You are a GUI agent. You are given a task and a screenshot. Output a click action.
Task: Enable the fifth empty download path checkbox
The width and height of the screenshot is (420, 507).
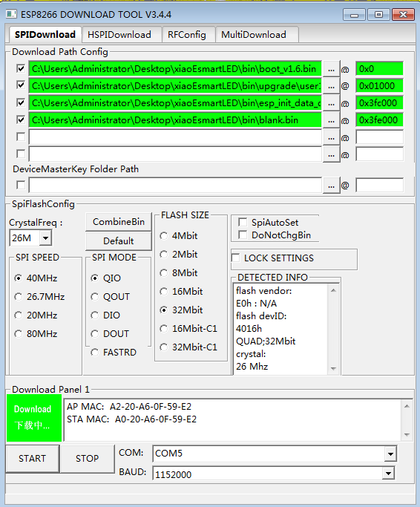(x=21, y=137)
